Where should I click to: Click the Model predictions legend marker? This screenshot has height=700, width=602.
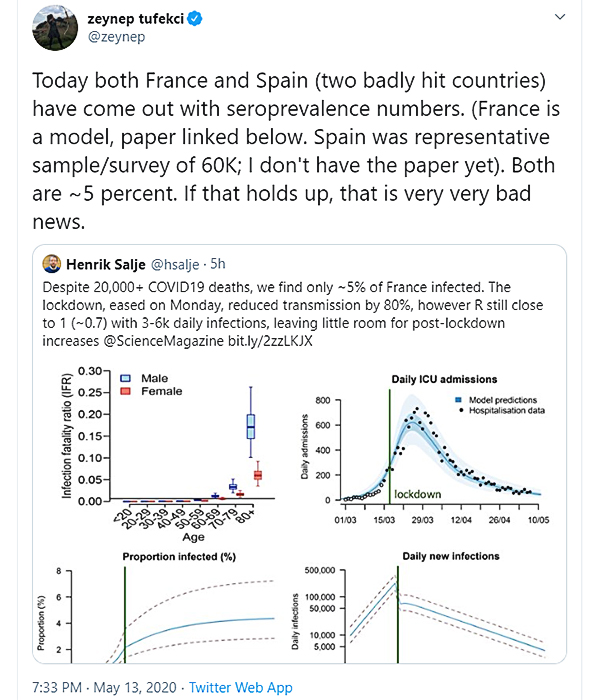click(459, 400)
